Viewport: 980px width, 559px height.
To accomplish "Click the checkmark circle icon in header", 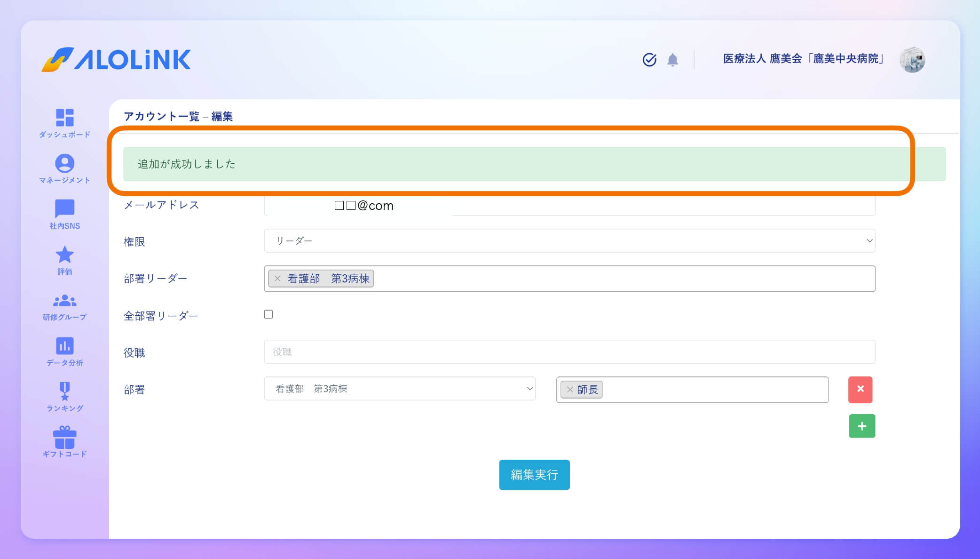I will point(649,60).
